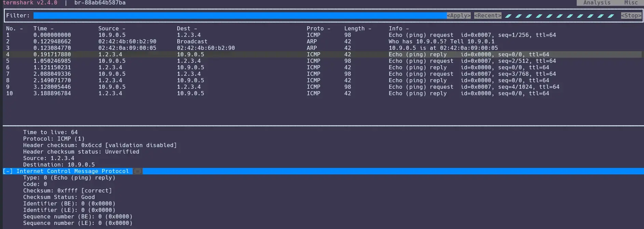Viewport: 644px width, 229px height.
Task: Open the Recent filters list
Action: [488, 16]
